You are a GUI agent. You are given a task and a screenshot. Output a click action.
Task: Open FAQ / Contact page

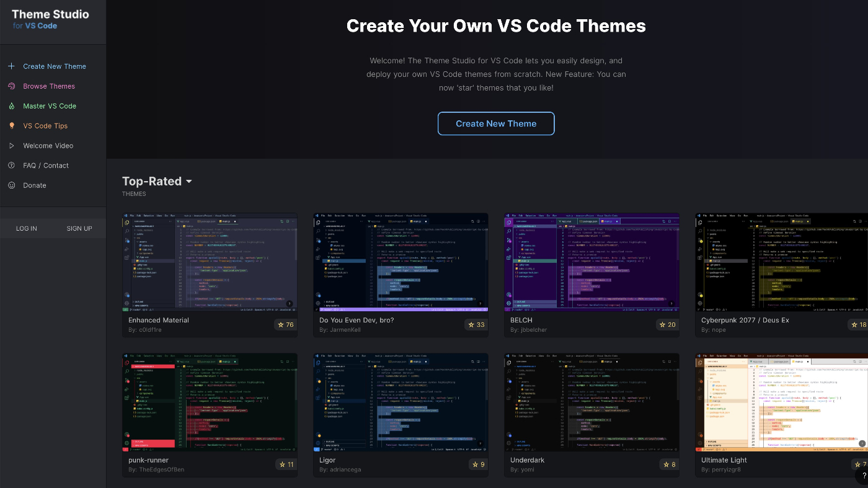[x=46, y=166]
